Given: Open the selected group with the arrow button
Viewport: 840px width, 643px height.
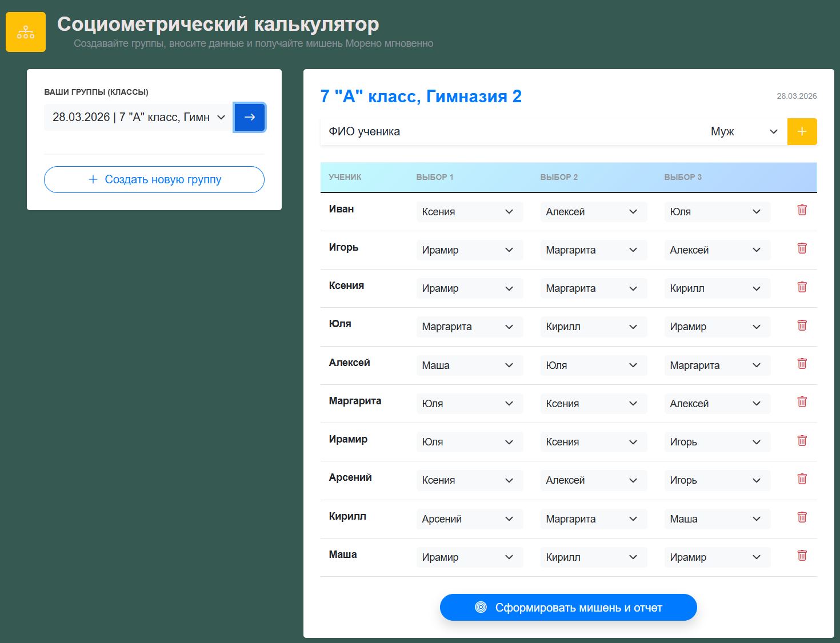Looking at the screenshot, I should click(249, 117).
